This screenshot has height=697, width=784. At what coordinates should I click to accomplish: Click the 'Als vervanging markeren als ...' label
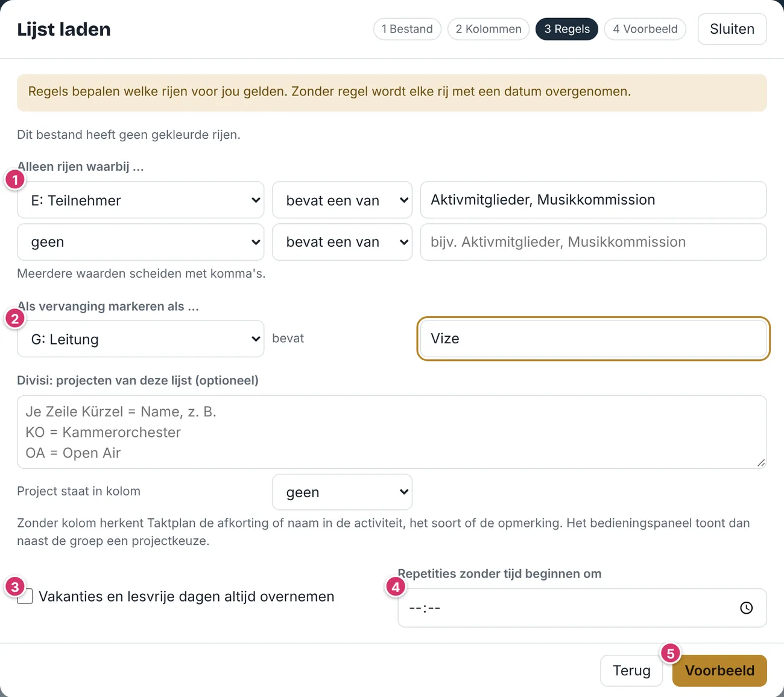click(x=108, y=306)
